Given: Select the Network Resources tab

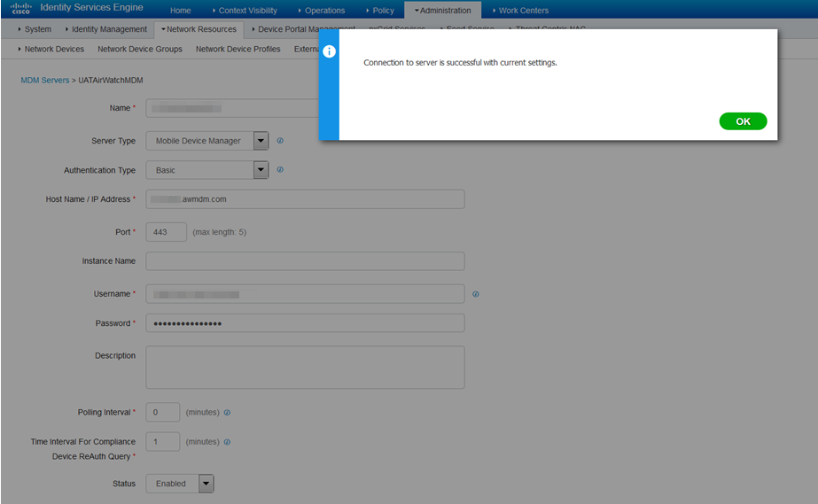Looking at the screenshot, I should point(199,29).
